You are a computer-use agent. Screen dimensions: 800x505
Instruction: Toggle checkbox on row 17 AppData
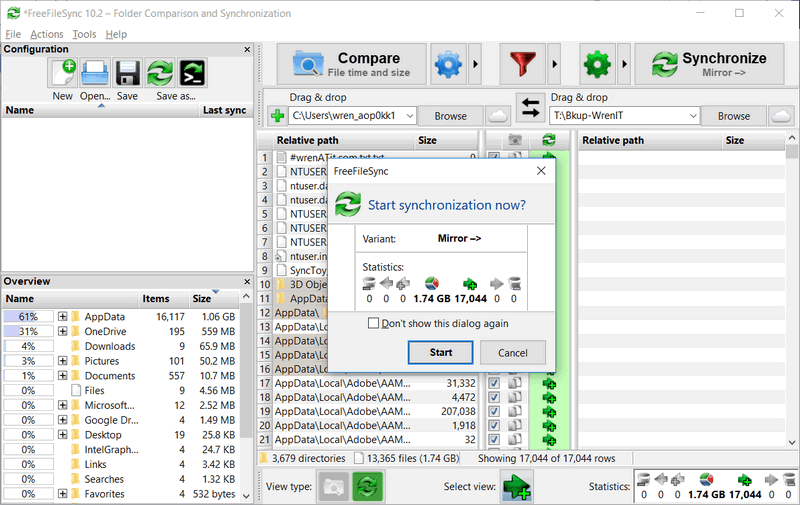point(494,383)
